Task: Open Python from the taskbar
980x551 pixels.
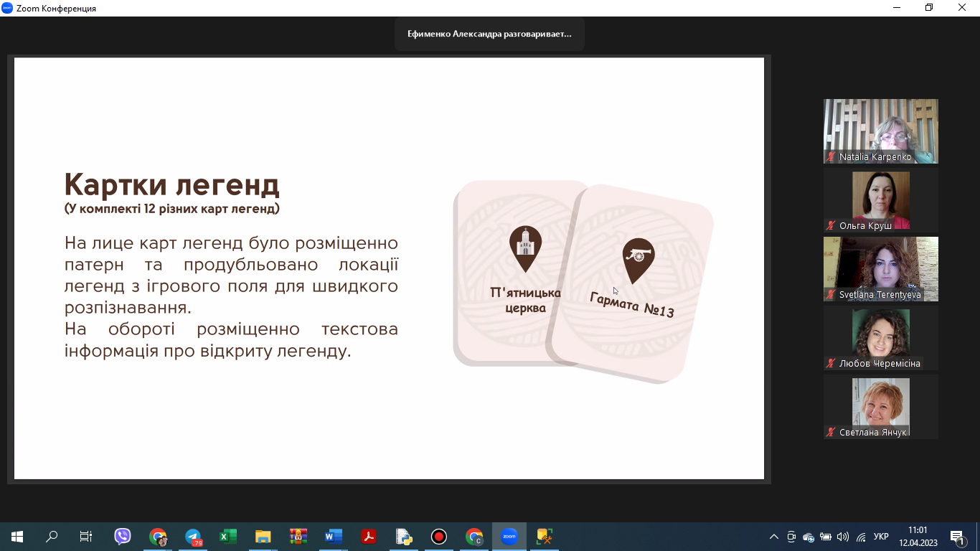Action: tap(404, 537)
